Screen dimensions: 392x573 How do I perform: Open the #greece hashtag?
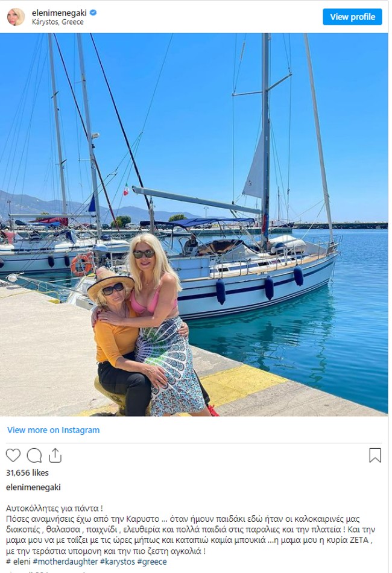[152, 562]
